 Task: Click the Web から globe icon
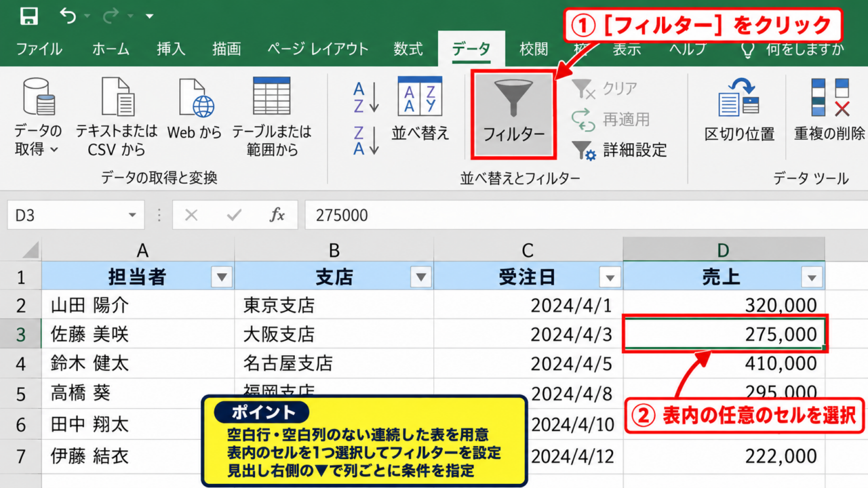click(x=196, y=98)
